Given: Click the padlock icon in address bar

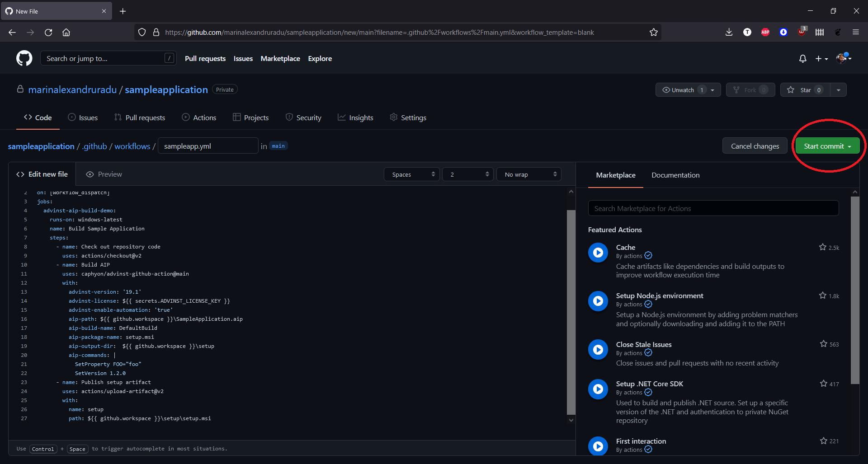Looking at the screenshot, I should pyautogui.click(x=156, y=33).
